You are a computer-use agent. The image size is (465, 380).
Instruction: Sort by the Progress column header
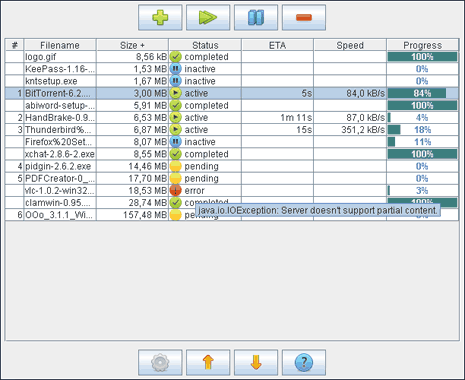click(x=423, y=45)
